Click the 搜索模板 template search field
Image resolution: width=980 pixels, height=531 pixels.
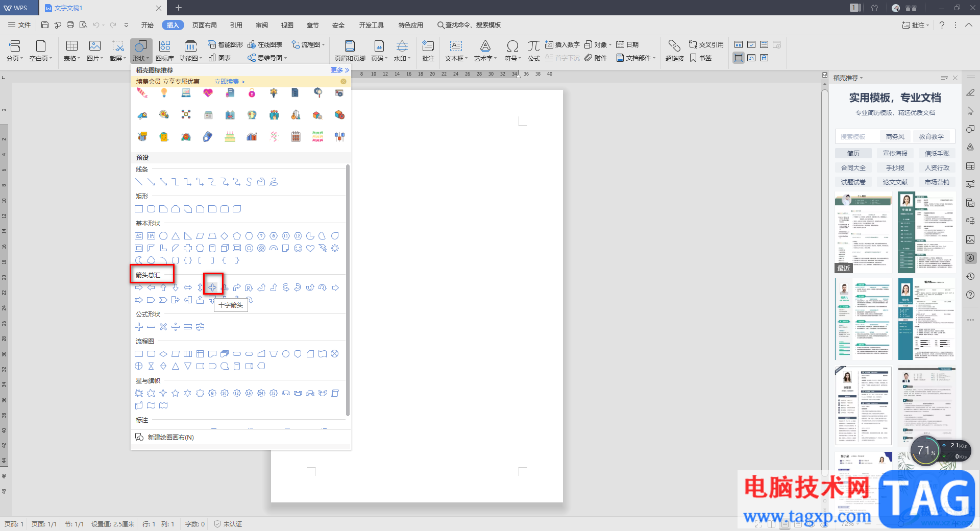(857, 136)
